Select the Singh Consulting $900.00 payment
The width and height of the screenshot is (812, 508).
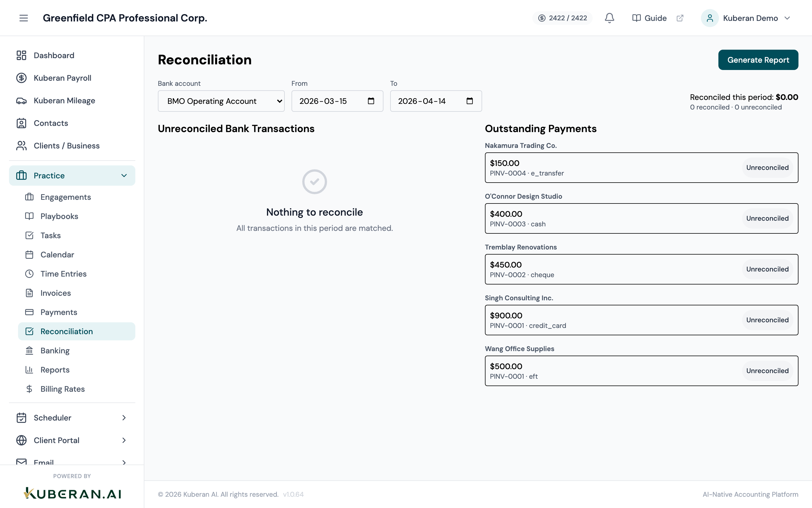641,320
